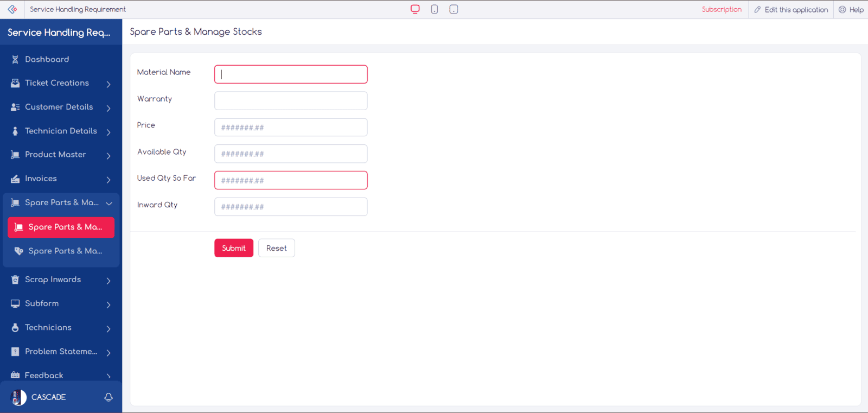
Task: Select highlighted Spare Parts & Ma... submenu item
Action: coord(61,227)
